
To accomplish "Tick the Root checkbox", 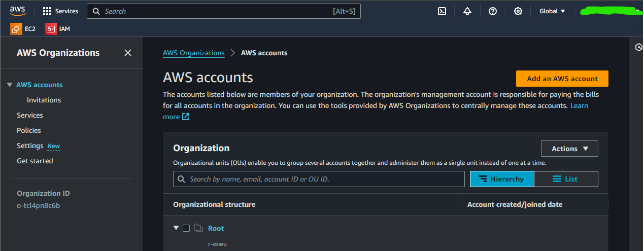I will click(186, 228).
